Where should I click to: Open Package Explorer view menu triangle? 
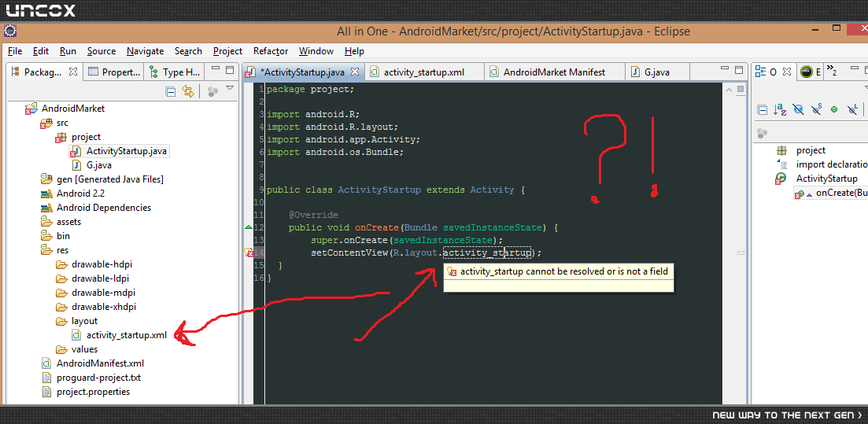tap(231, 88)
